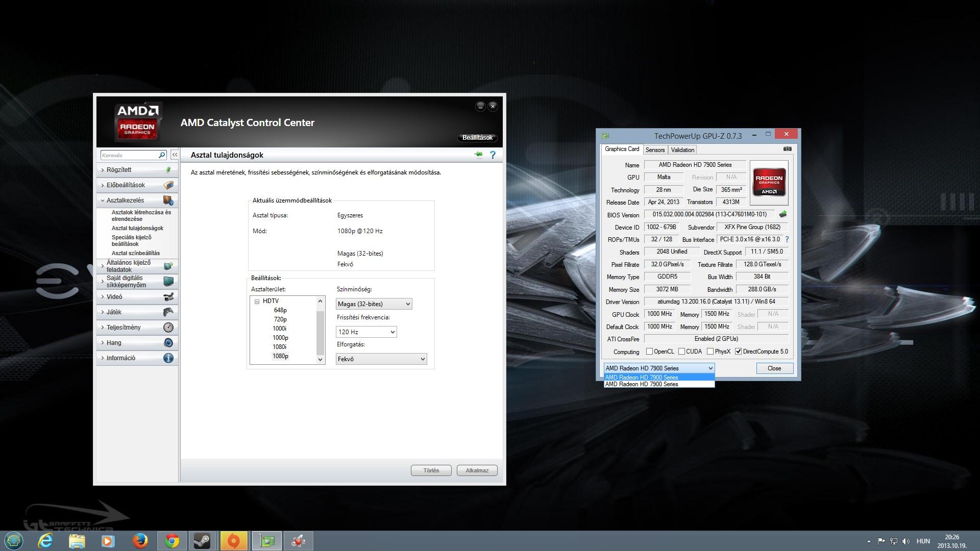The width and height of the screenshot is (980, 551).
Task: Open the Elforgatás Fekvő dropdown
Action: tap(381, 359)
